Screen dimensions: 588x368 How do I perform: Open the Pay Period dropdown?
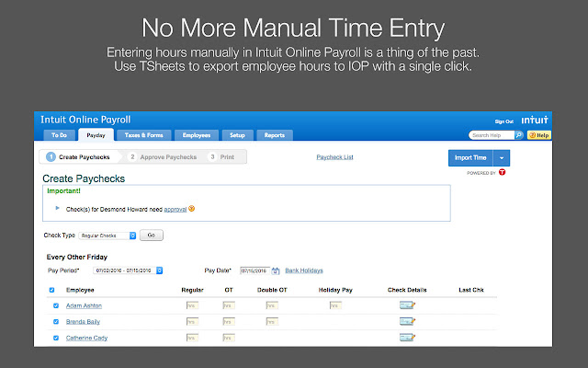(x=128, y=270)
